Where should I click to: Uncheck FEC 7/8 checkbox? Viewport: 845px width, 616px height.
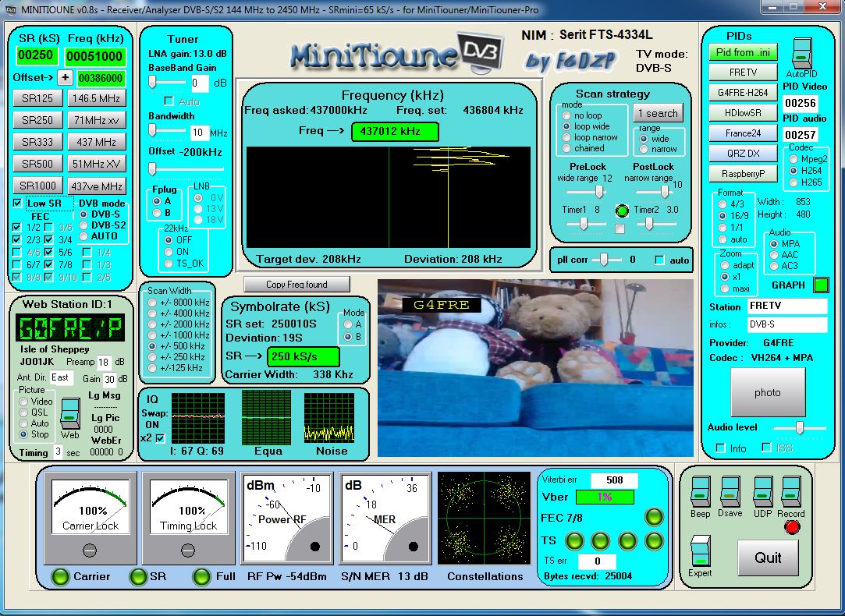49,264
